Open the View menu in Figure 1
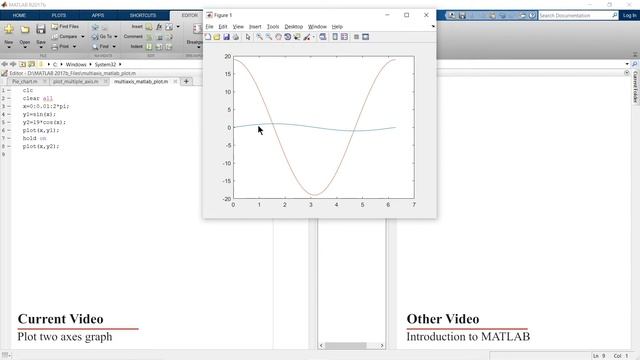640x360 pixels. tap(238, 27)
